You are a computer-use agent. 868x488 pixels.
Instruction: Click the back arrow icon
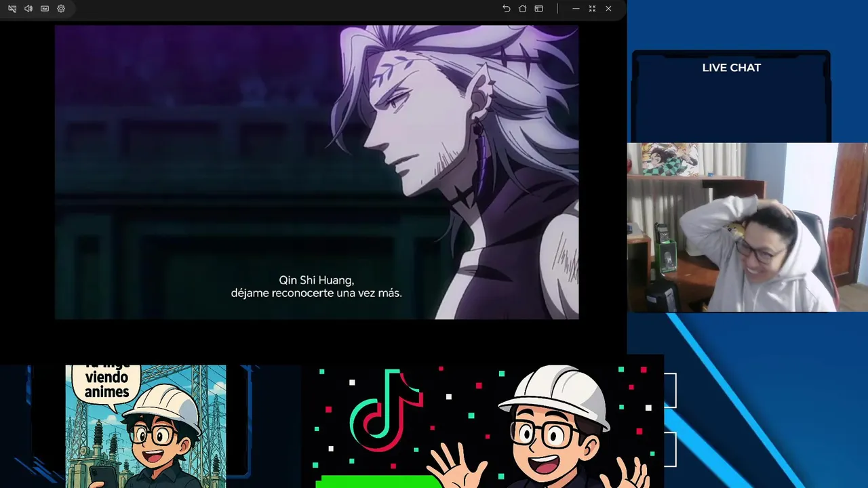(506, 9)
